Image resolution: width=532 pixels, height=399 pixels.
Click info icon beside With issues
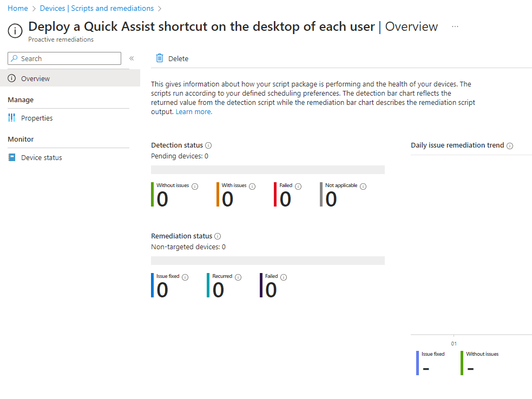click(x=252, y=187)
